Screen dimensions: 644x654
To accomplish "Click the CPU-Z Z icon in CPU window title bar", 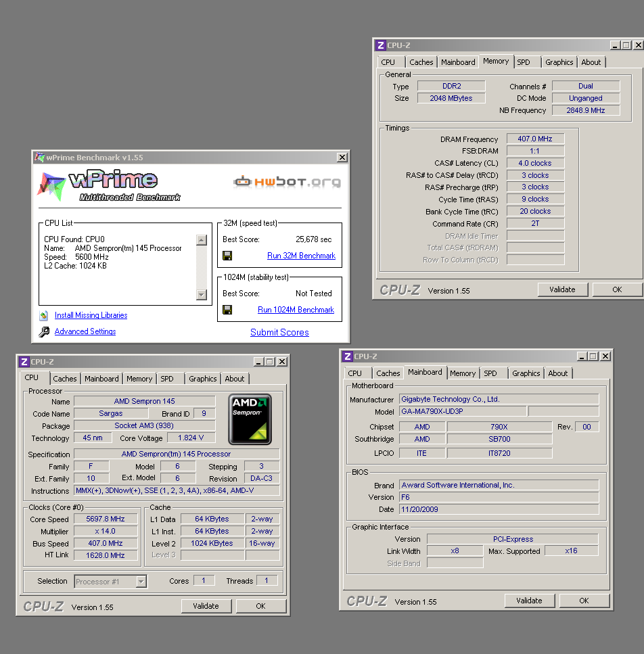I will click(24, 362).
